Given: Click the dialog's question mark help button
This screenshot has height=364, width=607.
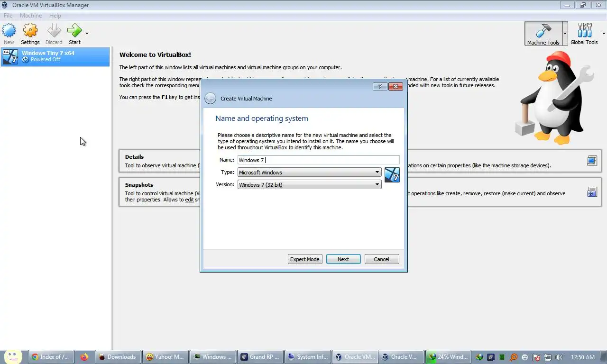Looking at the screenshot, I should pos(380,86).
